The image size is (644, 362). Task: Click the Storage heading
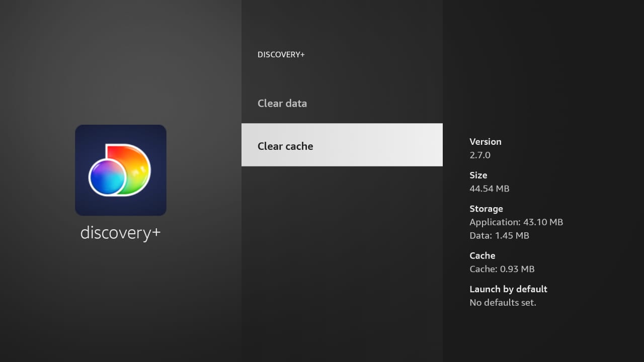(x=487, y=209)
